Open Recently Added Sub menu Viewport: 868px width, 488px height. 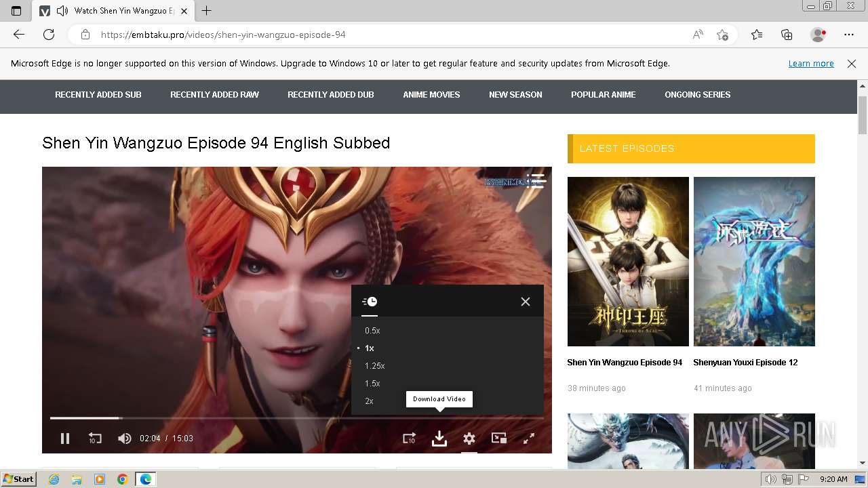tap(98, 95)
